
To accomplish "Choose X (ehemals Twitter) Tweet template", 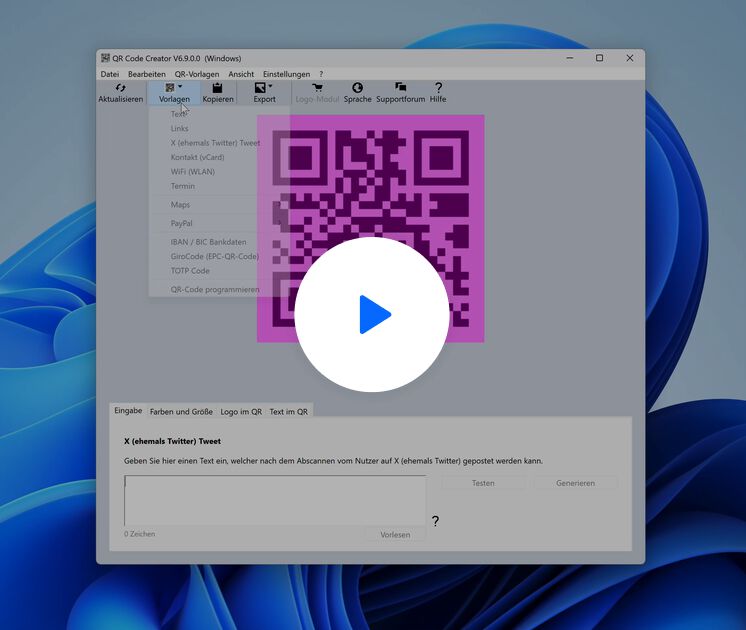I will tap(219, 143).
